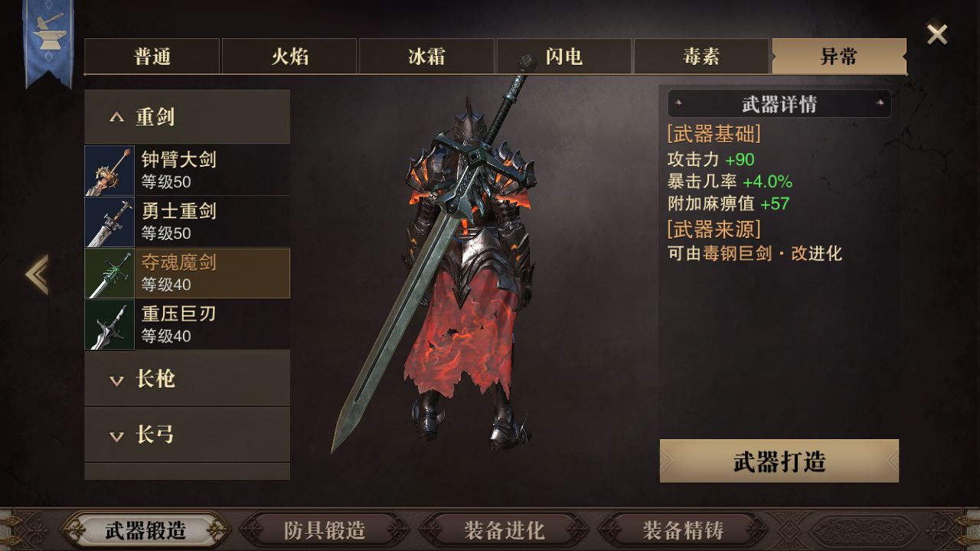Click the right arrow in 武器详情 header

point(880,103)
